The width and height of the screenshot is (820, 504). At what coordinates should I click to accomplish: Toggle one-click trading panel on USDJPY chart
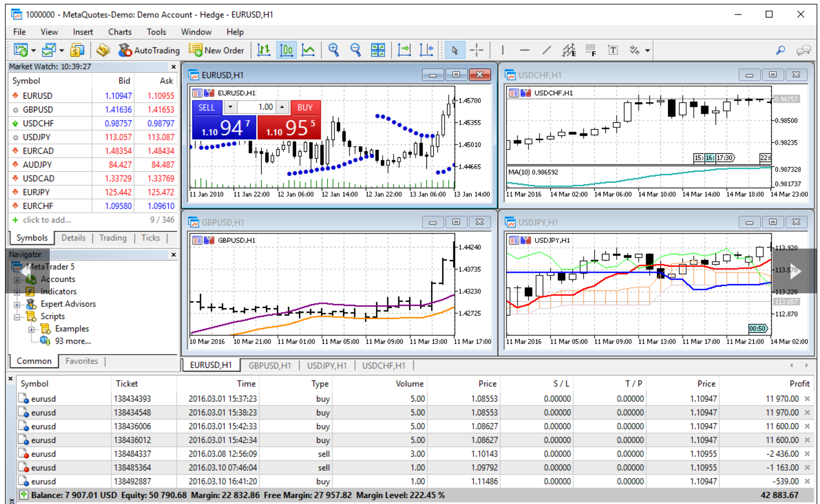(526, 240)
